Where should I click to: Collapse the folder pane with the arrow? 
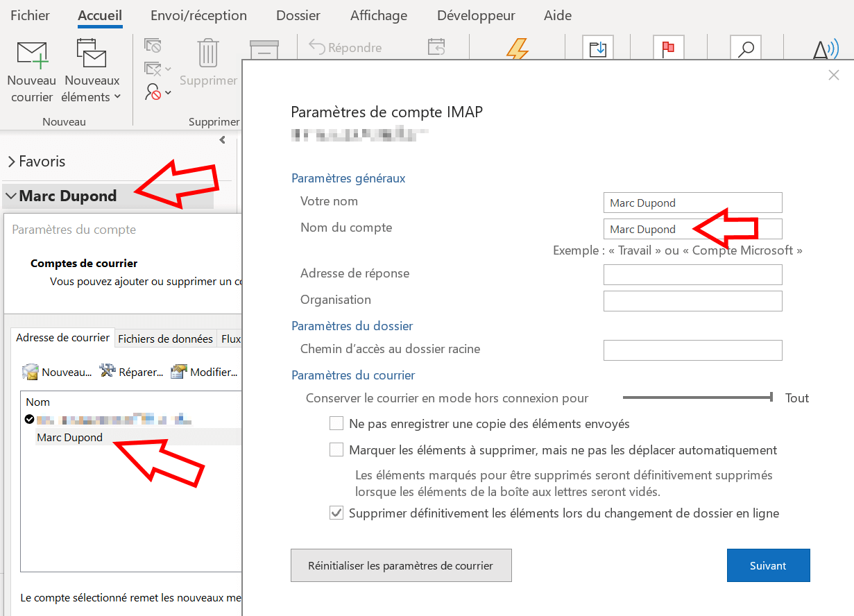tap(222, 139)
